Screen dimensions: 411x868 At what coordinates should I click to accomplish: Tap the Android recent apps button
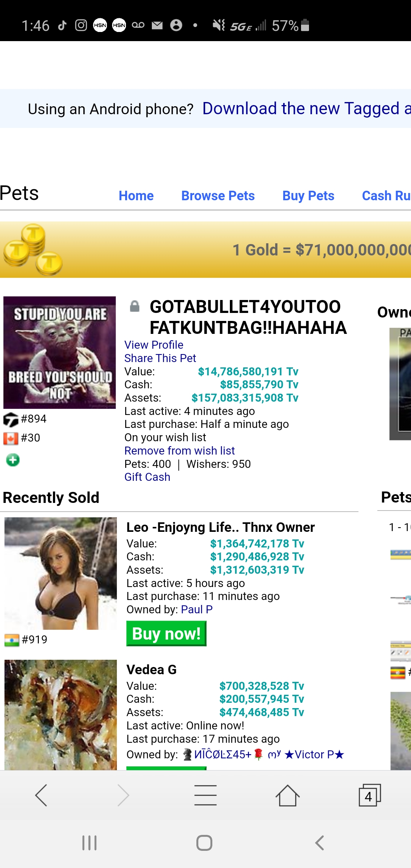pos(90,843)
